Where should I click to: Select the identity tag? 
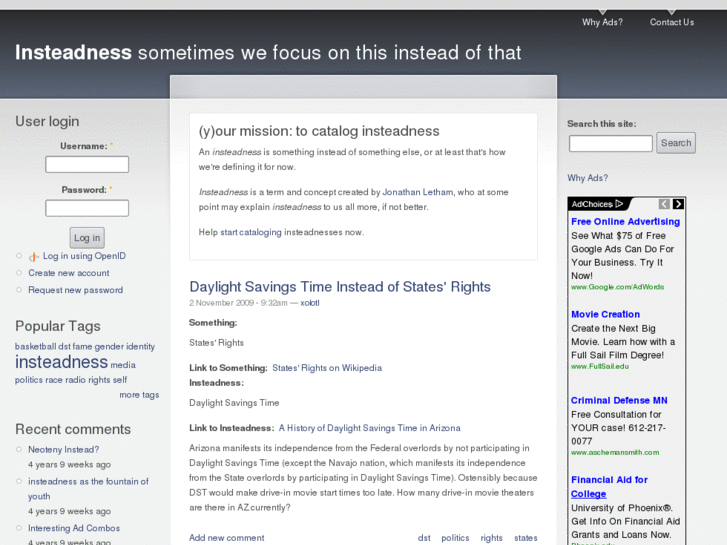pos(140,346)
